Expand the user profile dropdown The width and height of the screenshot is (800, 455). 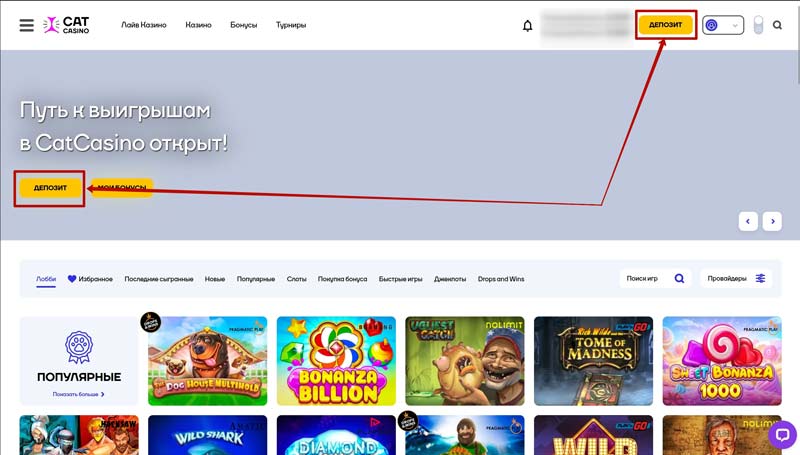coord(724,25)
